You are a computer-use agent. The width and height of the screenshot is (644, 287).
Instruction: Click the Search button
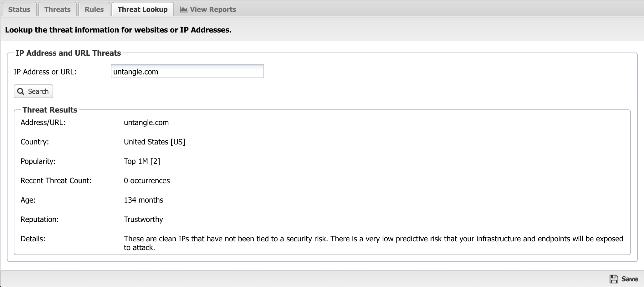click(33, 91)
